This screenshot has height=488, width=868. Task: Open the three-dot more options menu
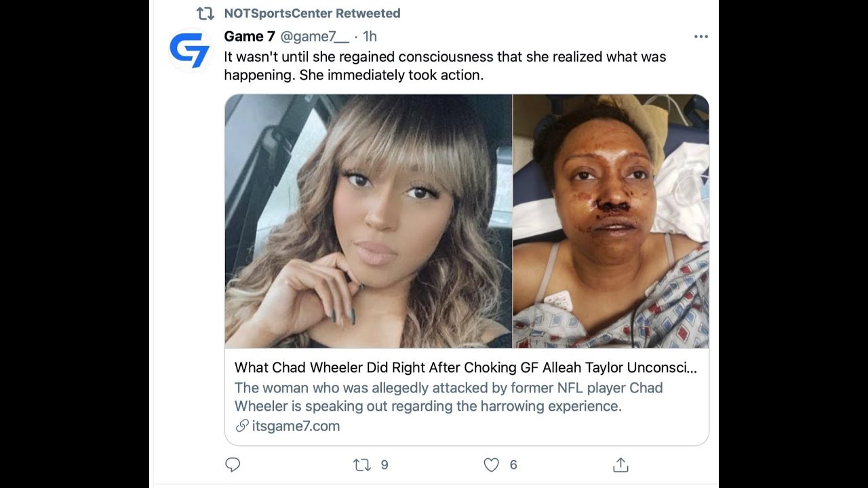coord(701,37)
